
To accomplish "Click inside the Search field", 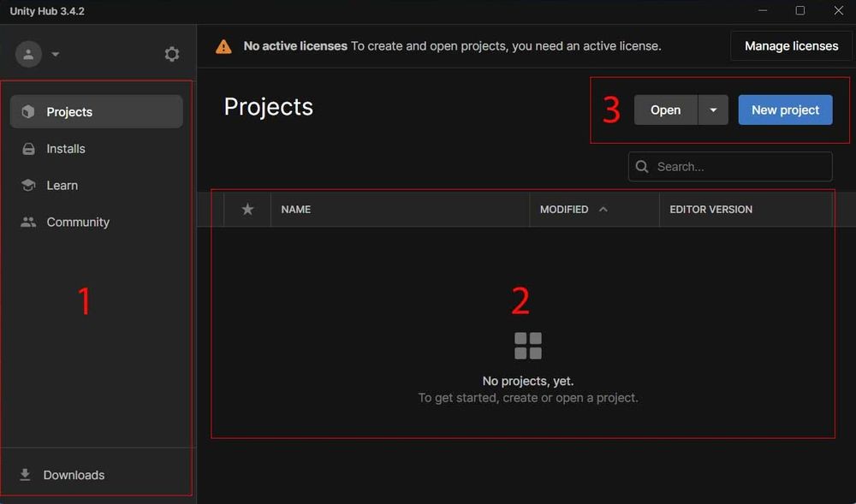I will pos(729,166).
